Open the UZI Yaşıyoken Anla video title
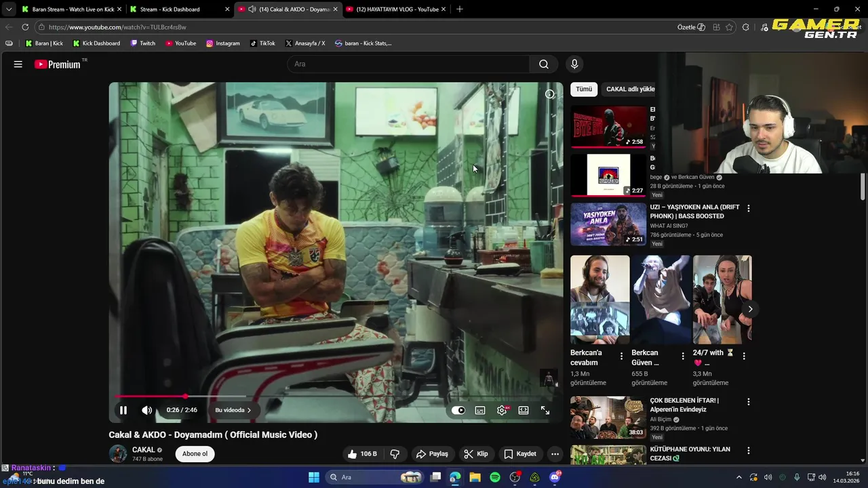Viewport: 868px width, 488px height. coord(695,211)
